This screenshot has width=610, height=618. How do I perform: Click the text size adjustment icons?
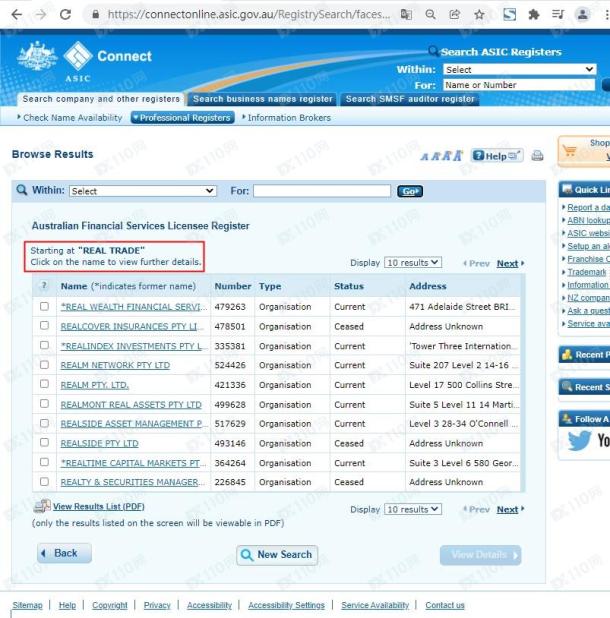[442, 156]
